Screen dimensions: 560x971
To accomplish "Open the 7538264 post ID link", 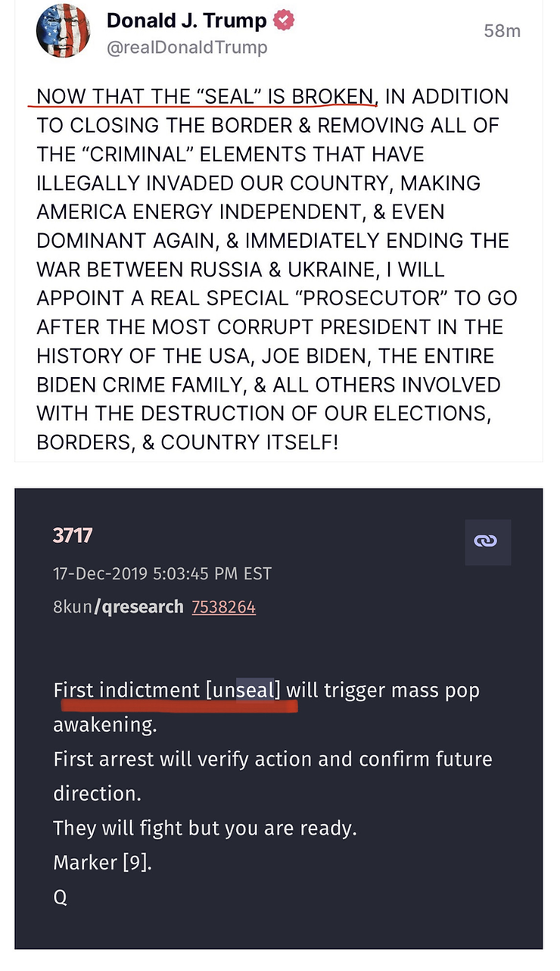I will click(223, 607).
